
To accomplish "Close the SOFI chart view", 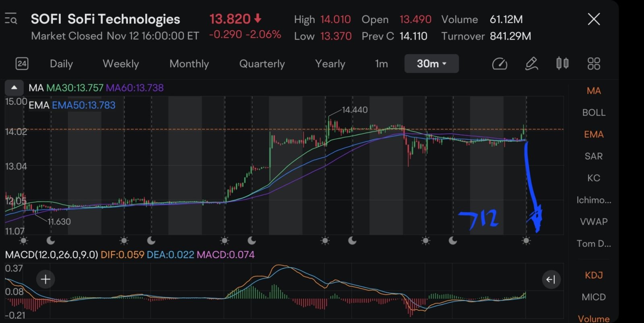I will (594, 19).
